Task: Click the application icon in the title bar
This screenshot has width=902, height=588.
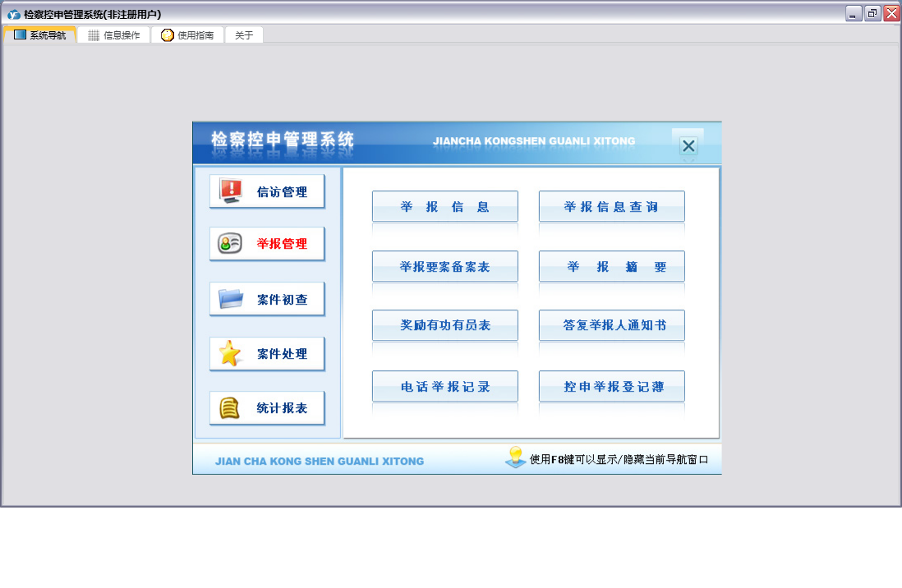Action: click(x=14, y=15)
